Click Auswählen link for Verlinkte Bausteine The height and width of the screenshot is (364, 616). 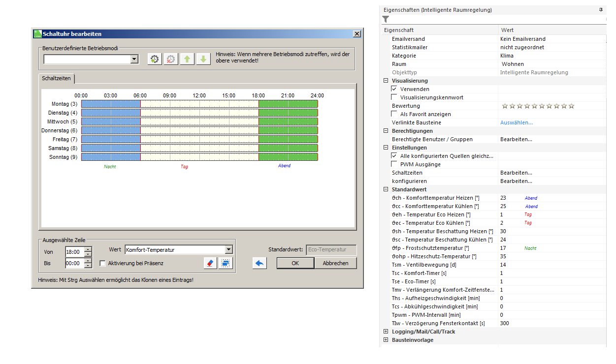coord(516,122)
